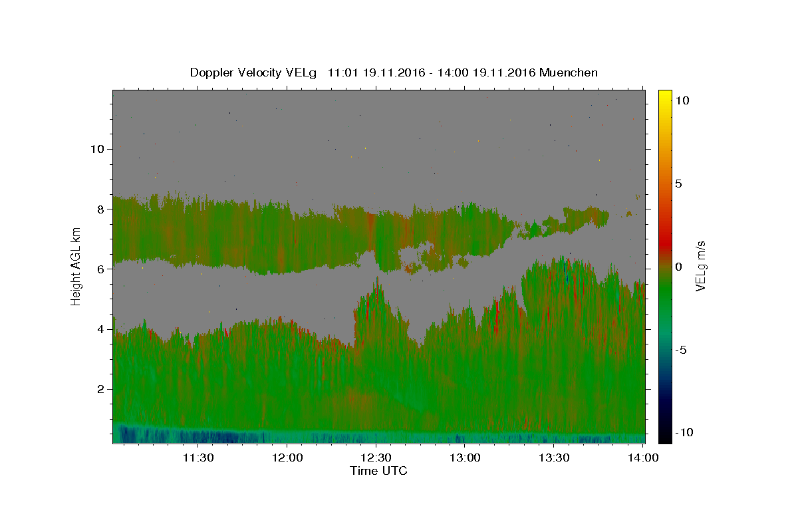Click the colorbar label 5
The height and width of the screenshot is (532, 798).
[x=679, y=184]
